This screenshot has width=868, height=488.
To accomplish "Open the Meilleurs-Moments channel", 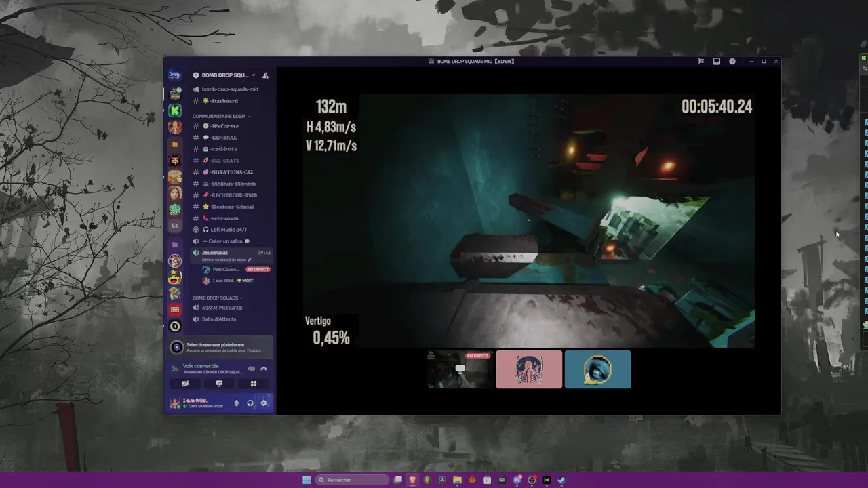I will 230,184.
